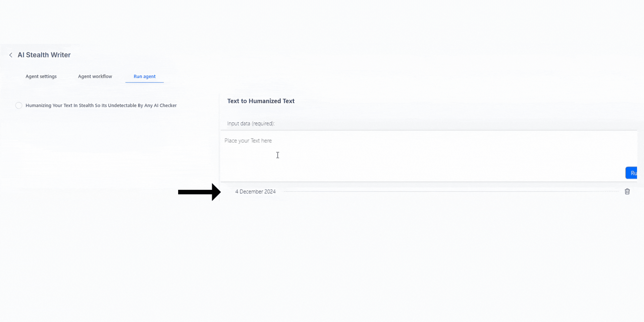Viewport: 644px width, 322px height.
Task: Click the 'Input data (required)' label
Action: [251, 123]
